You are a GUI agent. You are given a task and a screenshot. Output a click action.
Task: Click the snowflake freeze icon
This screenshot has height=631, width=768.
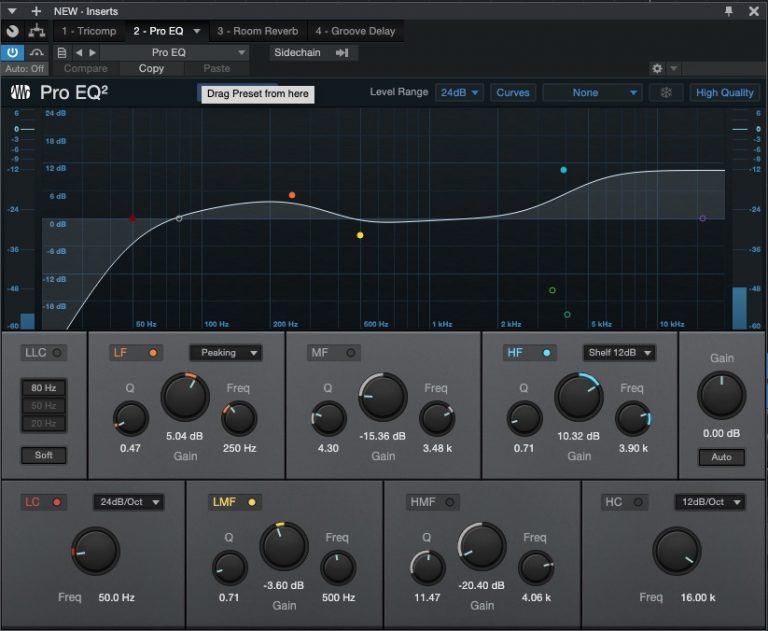click(666, 93)
